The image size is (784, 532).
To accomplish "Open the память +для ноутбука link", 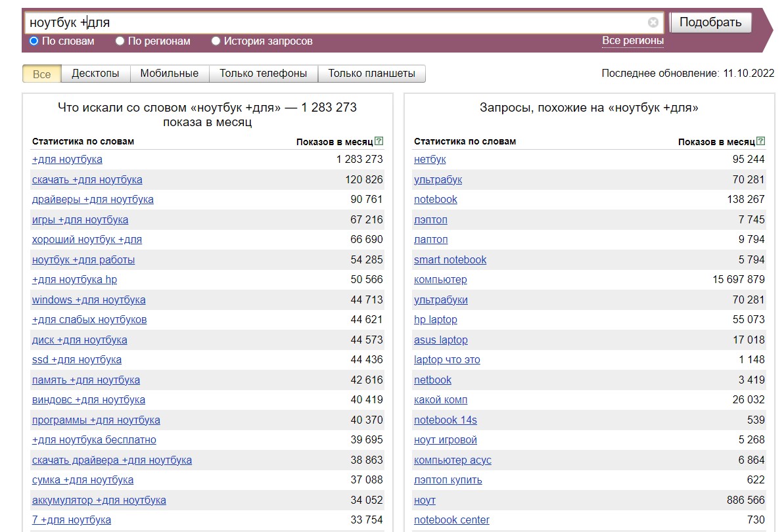I will click(x=86, y=380).
